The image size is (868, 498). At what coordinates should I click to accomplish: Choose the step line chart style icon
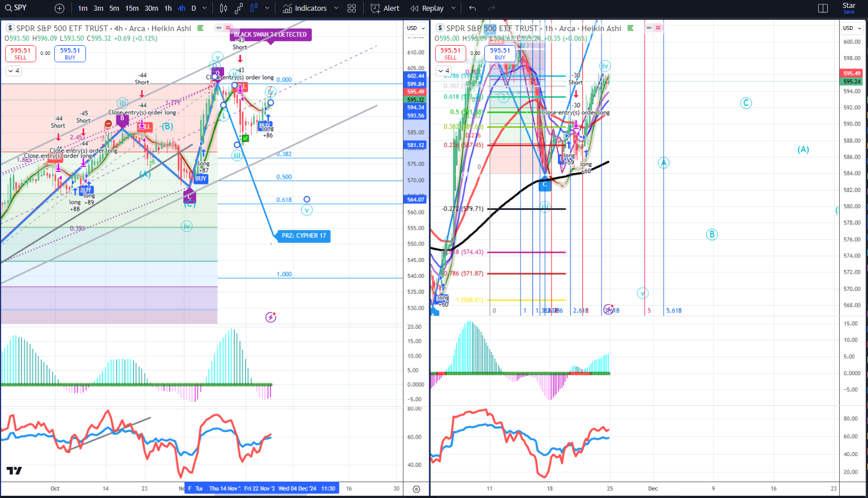[x=239, y=8]
